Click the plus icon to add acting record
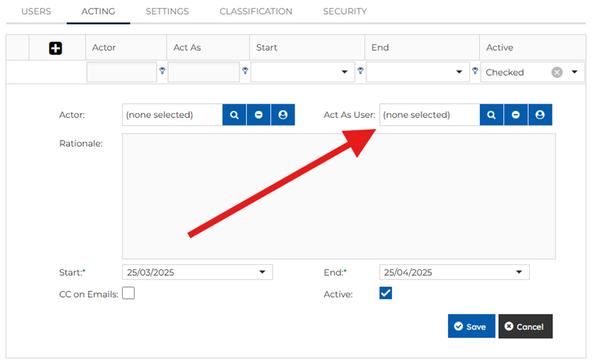The height and width of the screenshot is (364, 592). (55, 48)
